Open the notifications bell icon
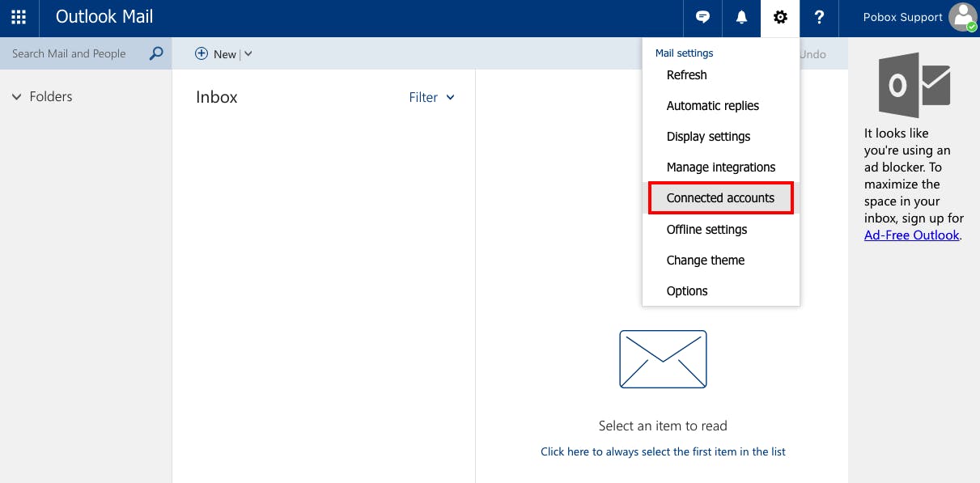This screenshot has height=483, width=980. (740, 16)
